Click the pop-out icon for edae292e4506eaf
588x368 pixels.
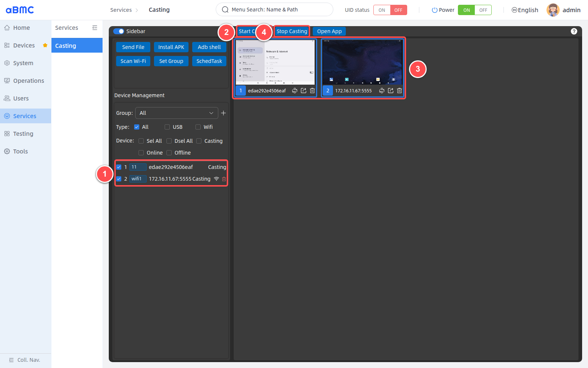(x=304, y=91)
